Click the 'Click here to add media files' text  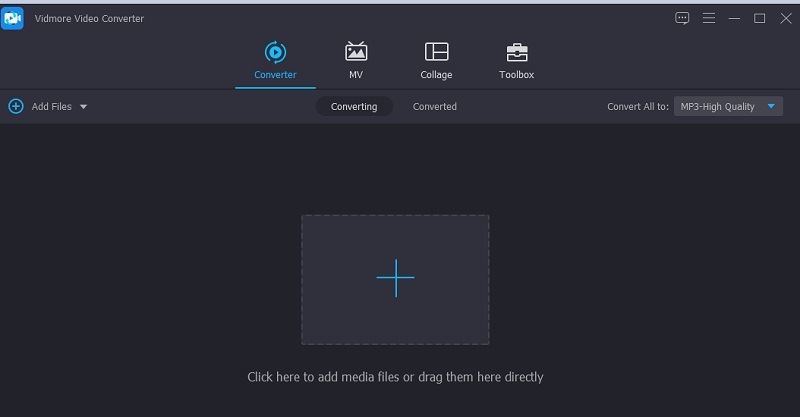pos(395,377)
